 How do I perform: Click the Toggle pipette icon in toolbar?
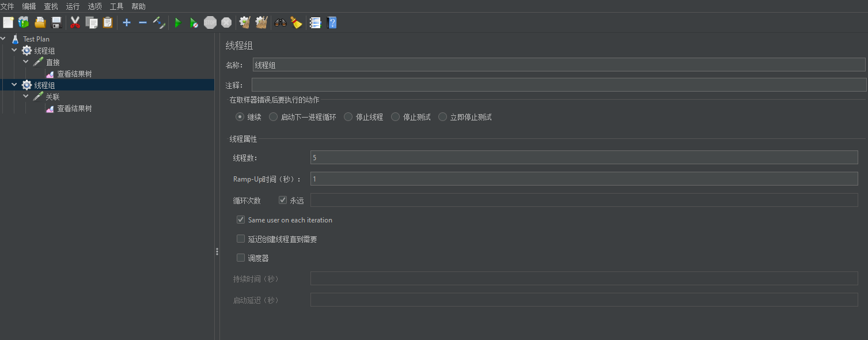(x=160, y=22)
